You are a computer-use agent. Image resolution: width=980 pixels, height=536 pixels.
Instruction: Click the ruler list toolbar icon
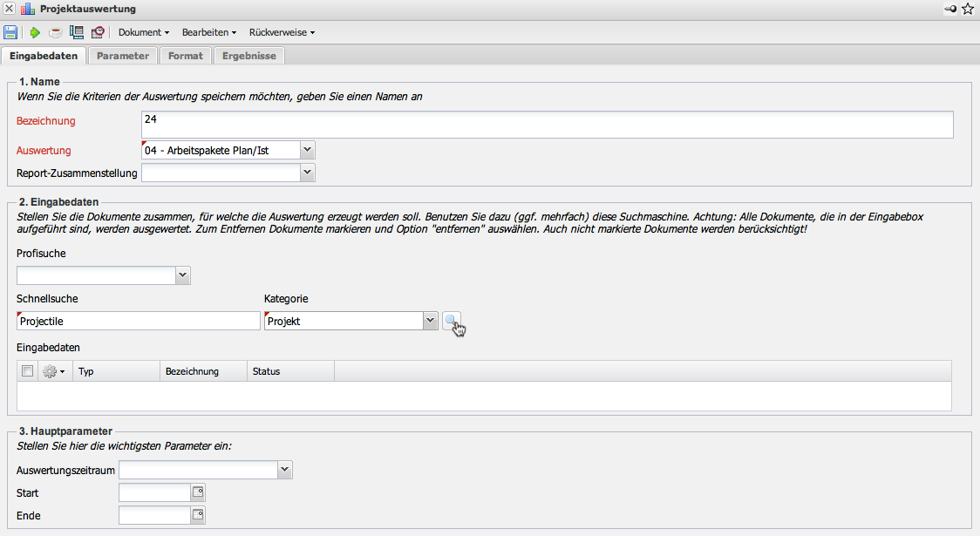pos(76,32)
